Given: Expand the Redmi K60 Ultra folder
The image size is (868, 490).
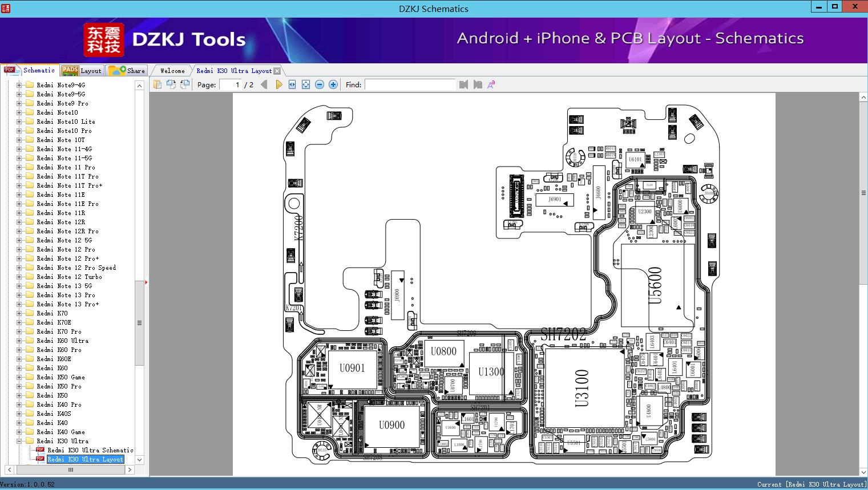Looking at the screenshot, I should (x=19, y=341).
